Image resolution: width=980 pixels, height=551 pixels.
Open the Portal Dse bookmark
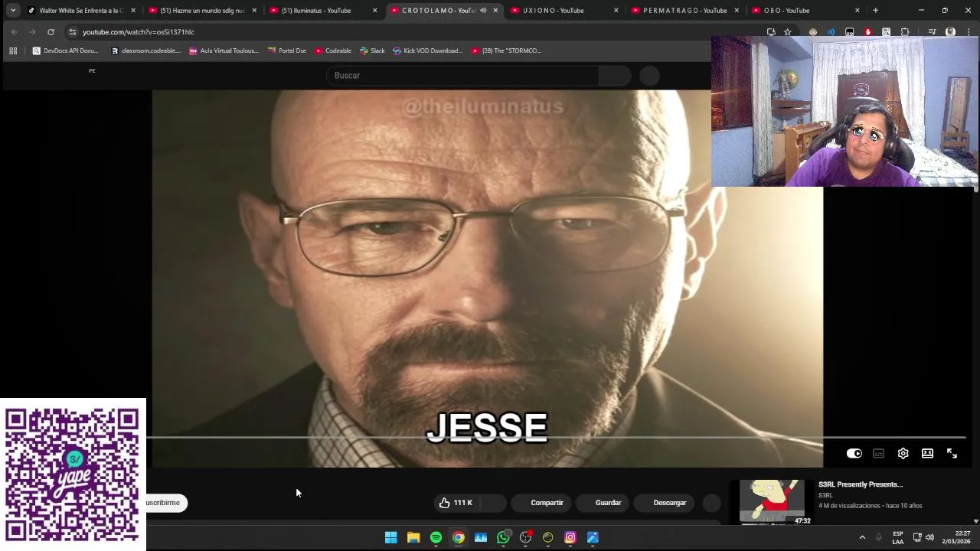(287, 51)
